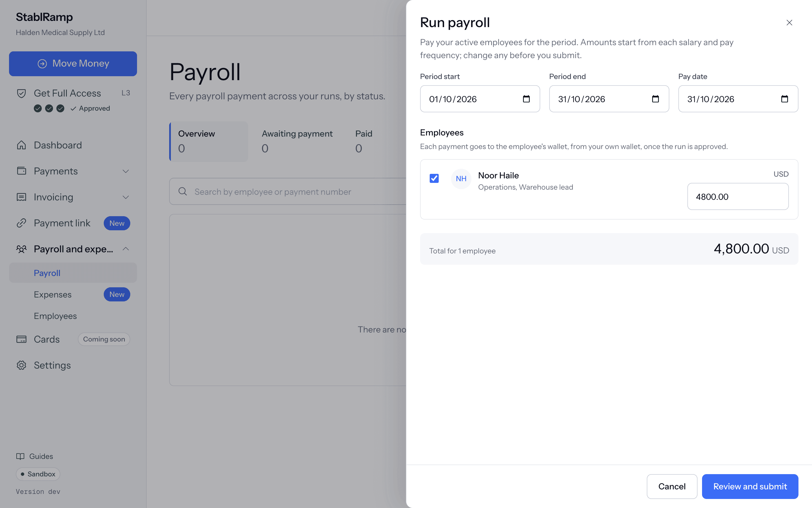The height and width of the screenshot is (508, 812).
Task: Click the Coming soon badge by Cards
Action: click(104, 339)
